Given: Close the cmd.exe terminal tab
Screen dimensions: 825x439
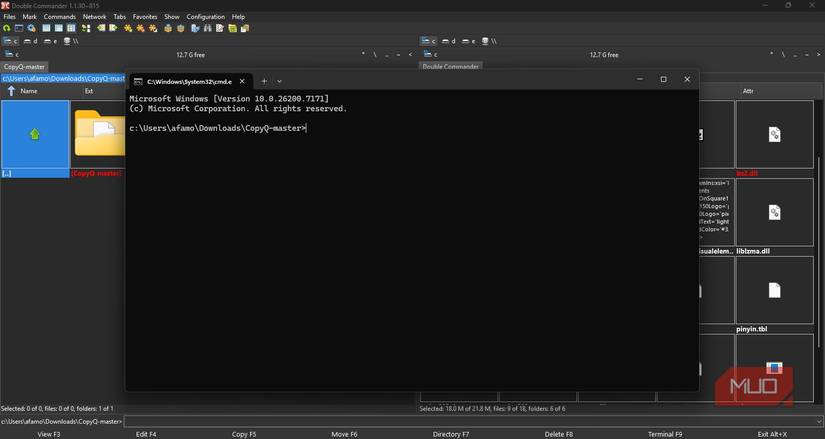Looking at the screenshot, I should 242,81.
